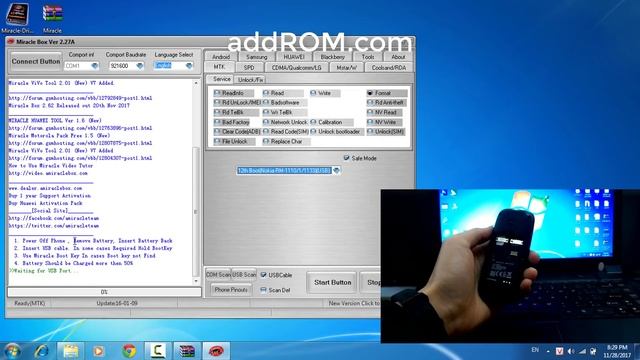
Task: Launch Google Chrome from the taskbar
Action: tap(129, 351)
